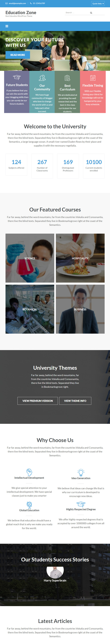Click the Idea Generation lightbulb icon
The width and height of the screenshot is (110, 644).
81,472
